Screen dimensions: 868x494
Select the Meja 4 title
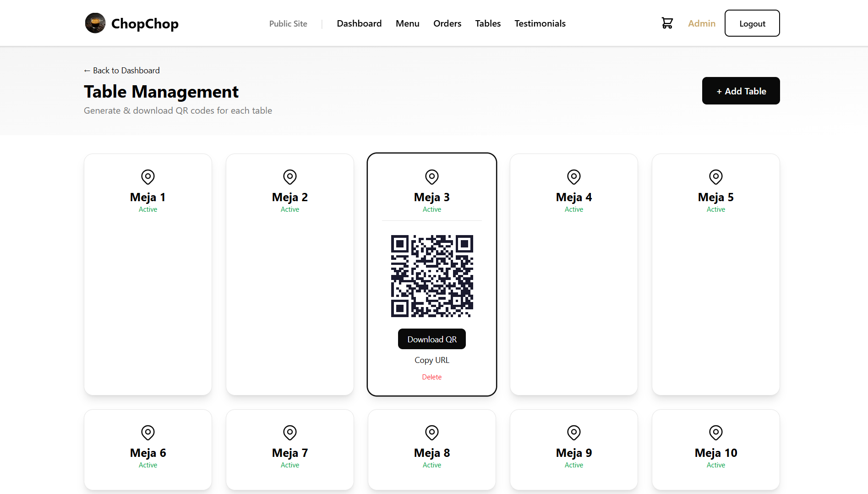tap(574, 197)
